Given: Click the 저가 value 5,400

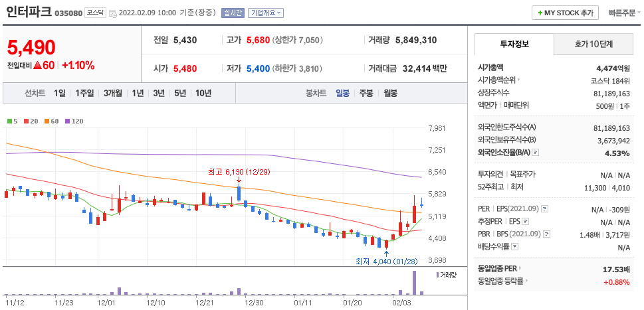Looking at the screenshot, I should click(x=258, y=68).
